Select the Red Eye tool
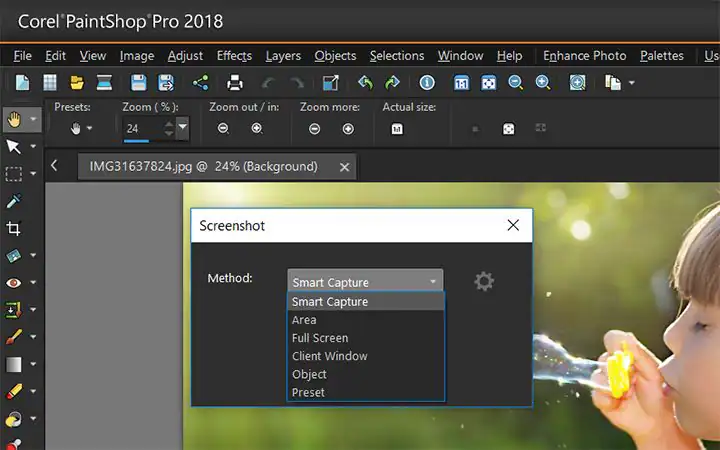720x450 pixels. (x=13, y=282)
